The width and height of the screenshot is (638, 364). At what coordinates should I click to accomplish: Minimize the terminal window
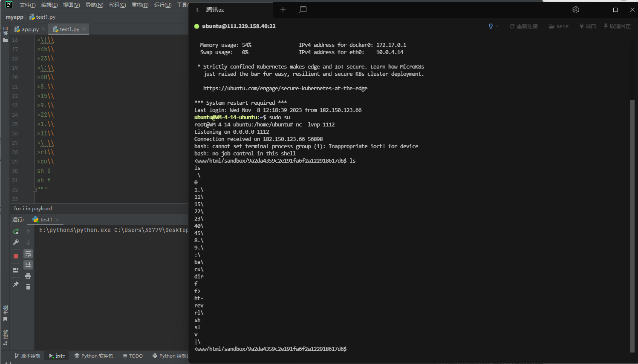tap(598, 9)
